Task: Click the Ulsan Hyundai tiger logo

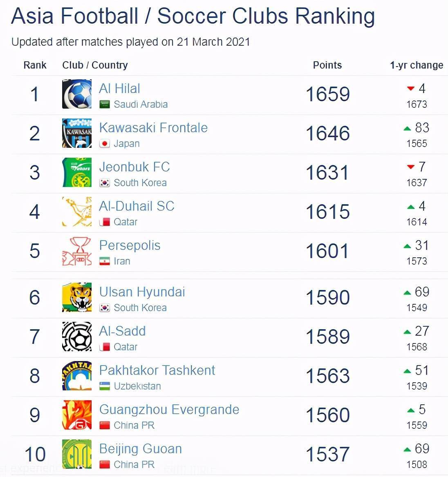Action: tap(77, 297)
